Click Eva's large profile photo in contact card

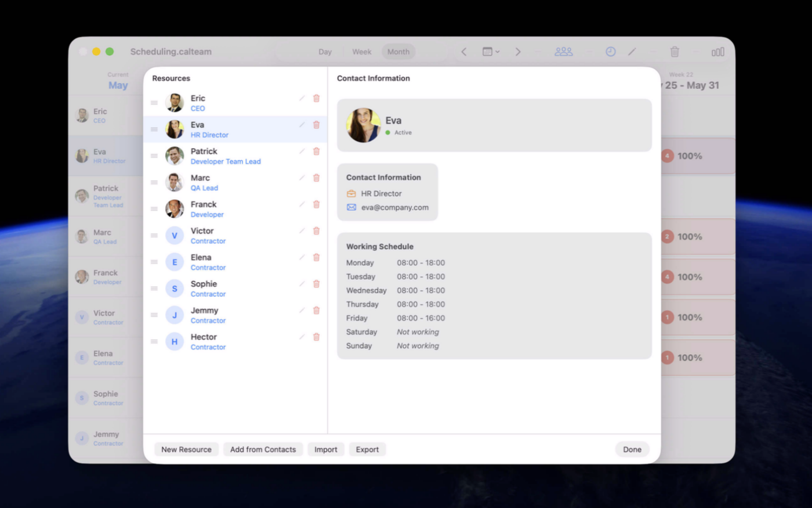pyautogui.click(x=364, y=125)
